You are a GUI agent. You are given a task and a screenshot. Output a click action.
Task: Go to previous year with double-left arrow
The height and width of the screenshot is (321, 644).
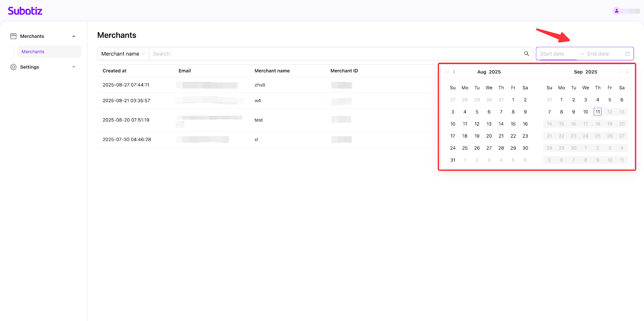pos(447,72)
